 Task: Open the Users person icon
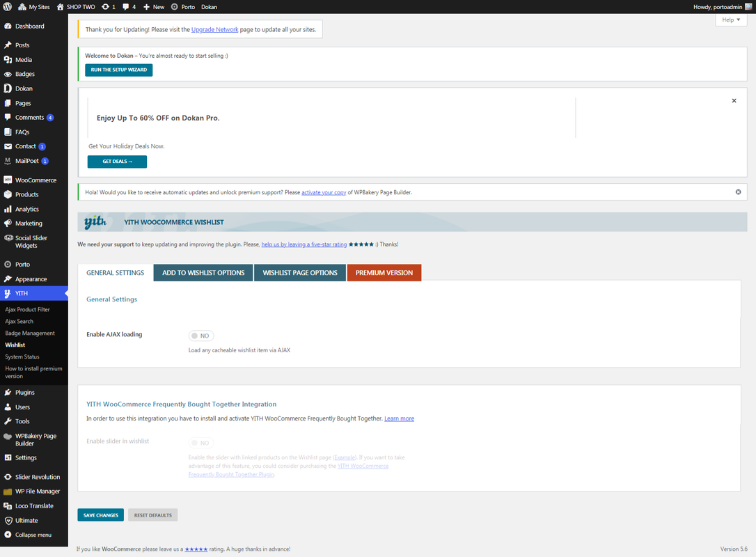coord(8,407)
